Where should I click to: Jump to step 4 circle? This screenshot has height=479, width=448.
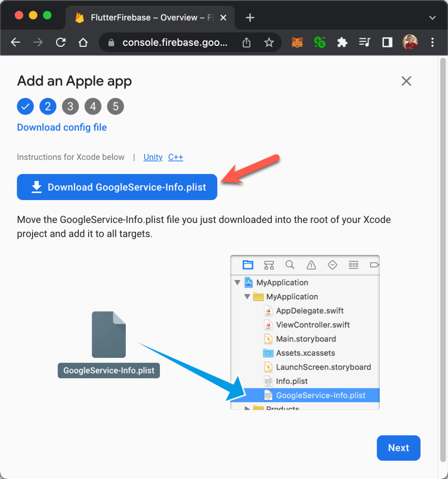[x=93, y=106]
